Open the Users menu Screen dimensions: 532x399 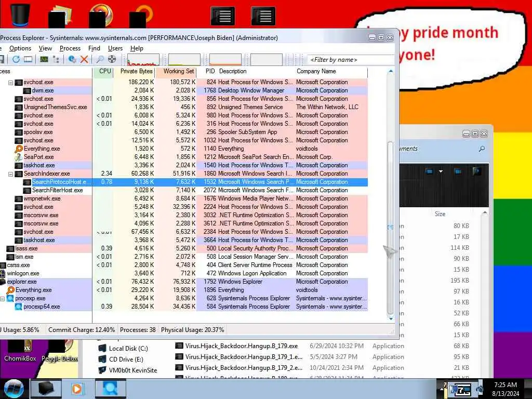[x=115, y=48]
